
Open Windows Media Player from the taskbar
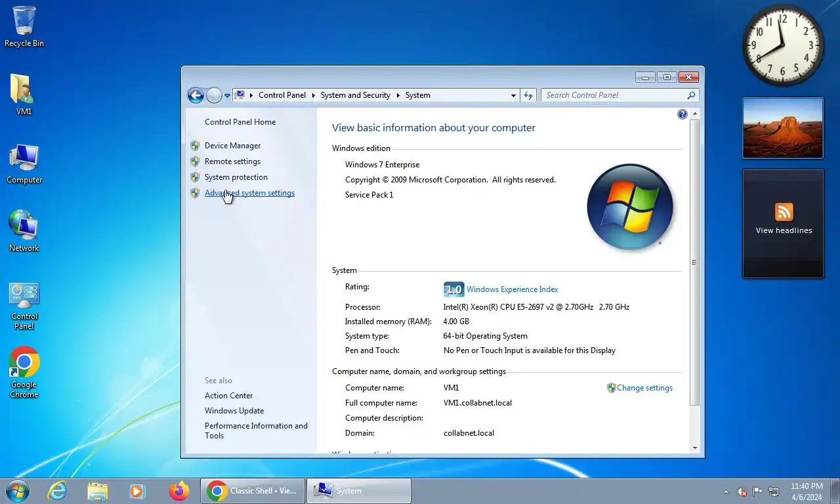pos(136,491)
